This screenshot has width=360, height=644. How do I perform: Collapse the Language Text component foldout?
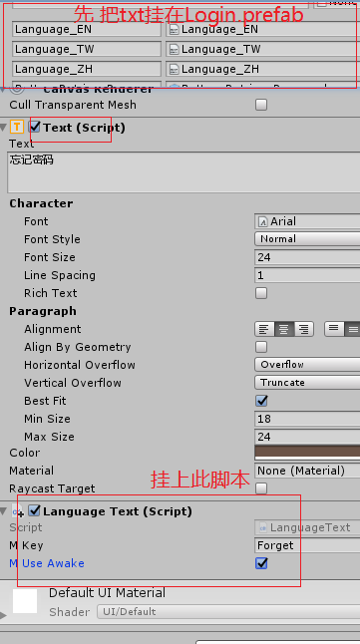pos(4,511)
